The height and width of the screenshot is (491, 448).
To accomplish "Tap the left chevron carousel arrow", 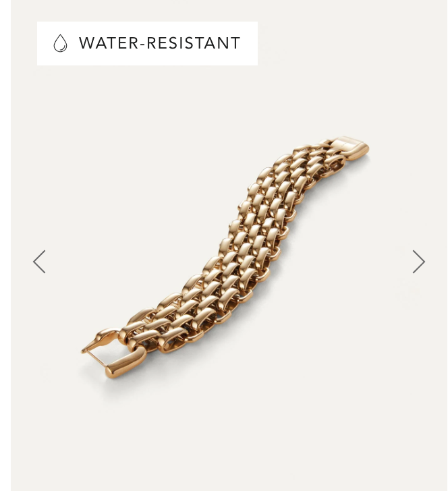I will pos(40,262).
